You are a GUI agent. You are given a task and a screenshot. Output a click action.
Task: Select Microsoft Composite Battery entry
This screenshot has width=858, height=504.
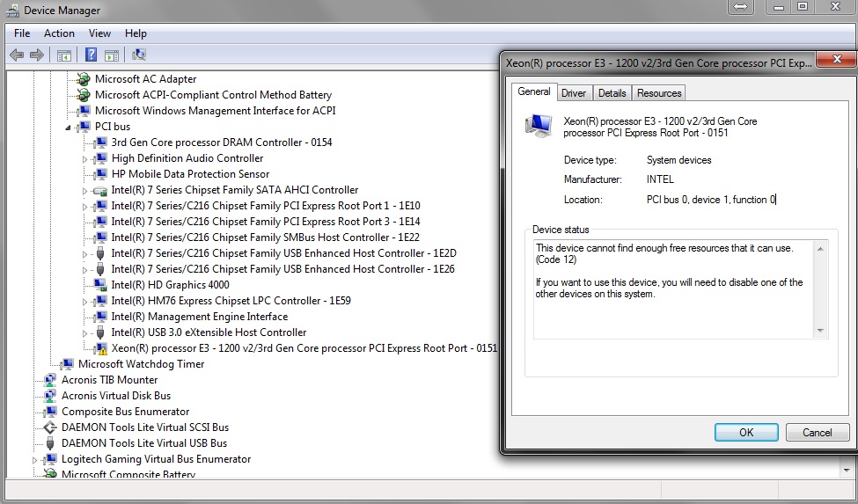(x=128, y=474)
